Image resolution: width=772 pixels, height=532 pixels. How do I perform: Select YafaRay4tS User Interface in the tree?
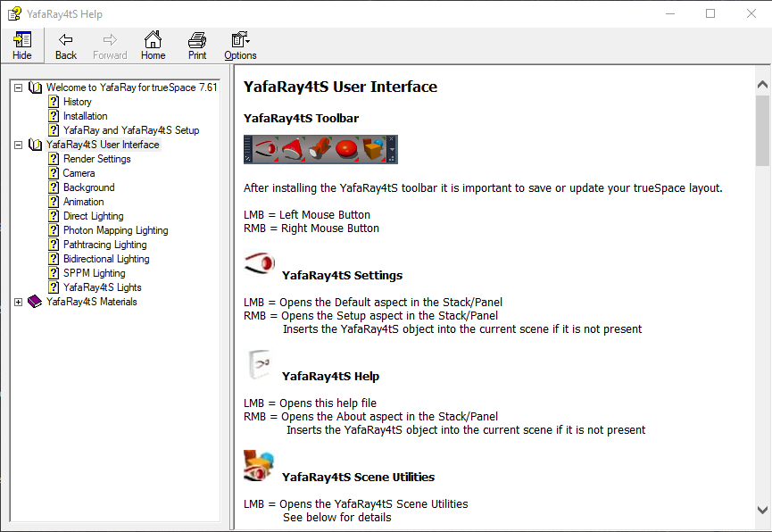pos(103,145)
